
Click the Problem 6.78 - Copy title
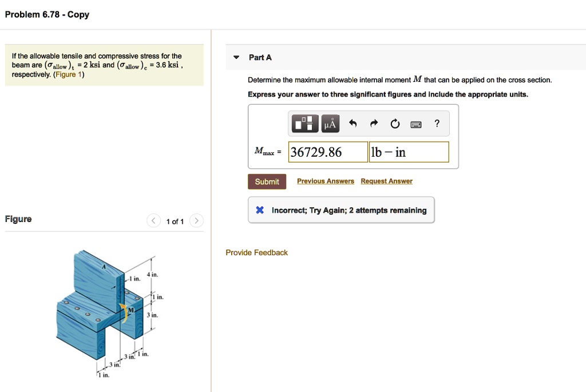point(47,15)
